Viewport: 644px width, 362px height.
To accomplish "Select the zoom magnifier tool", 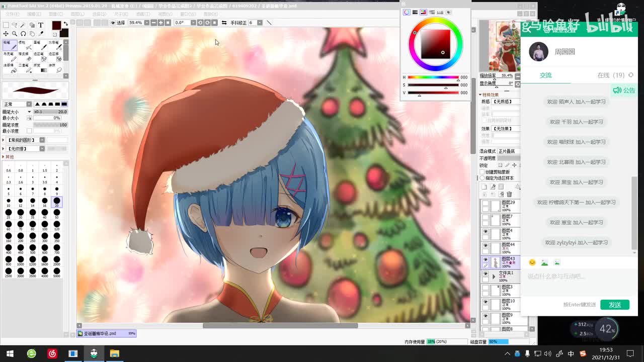I will [x=15, y=34].
